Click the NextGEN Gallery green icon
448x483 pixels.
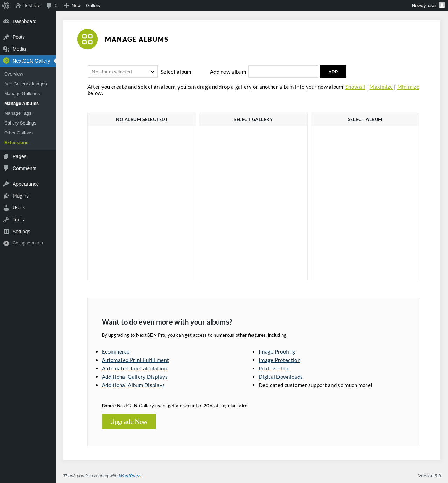6,61
